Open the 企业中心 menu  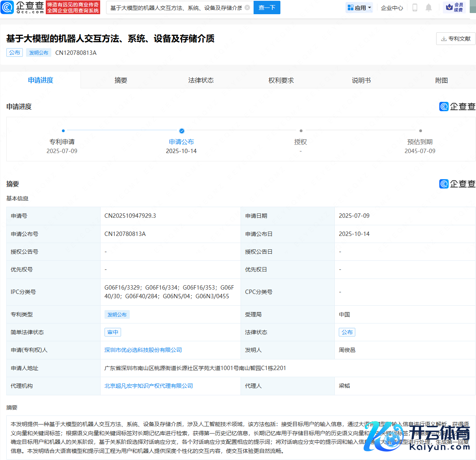tap(392, 7)
